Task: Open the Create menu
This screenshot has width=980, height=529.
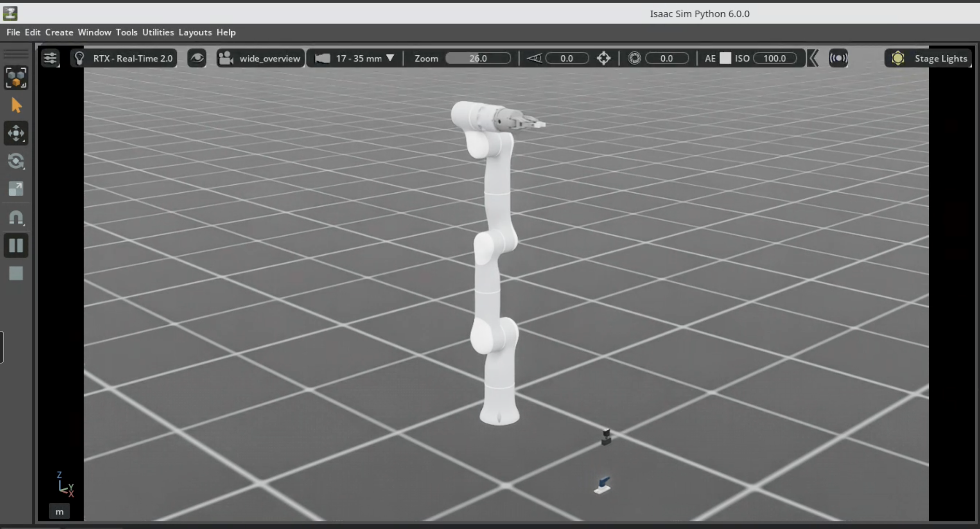Action: (x=59, y=32)
